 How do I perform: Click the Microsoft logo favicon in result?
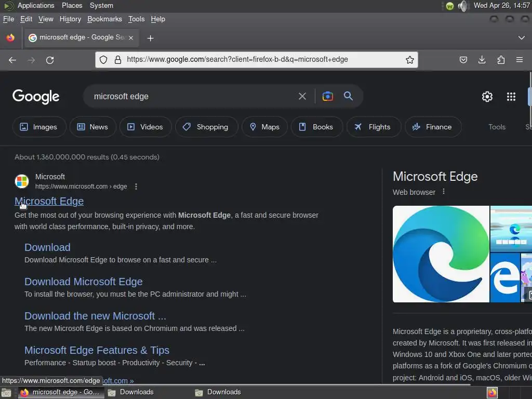(x=22, y=181)
